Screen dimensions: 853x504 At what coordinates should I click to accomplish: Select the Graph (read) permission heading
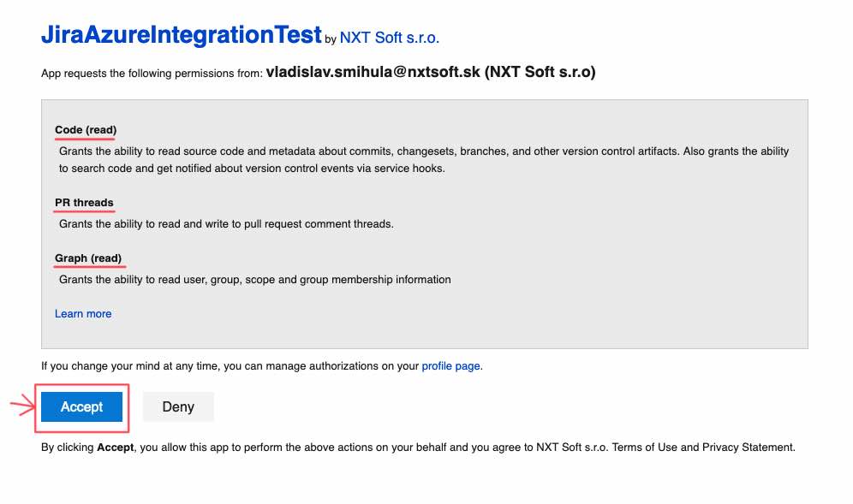[x=88, y=258]
